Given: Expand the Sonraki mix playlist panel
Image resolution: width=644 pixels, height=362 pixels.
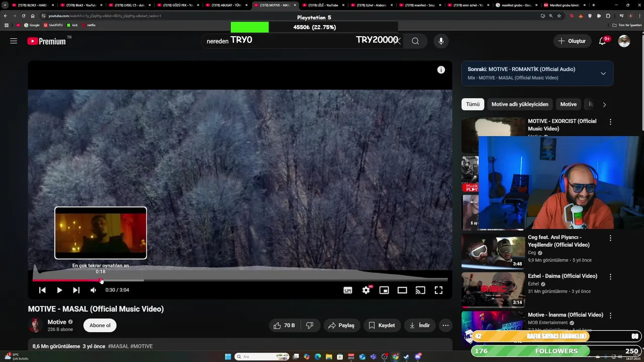Looking at the screenshot, I should coord(603,73).
